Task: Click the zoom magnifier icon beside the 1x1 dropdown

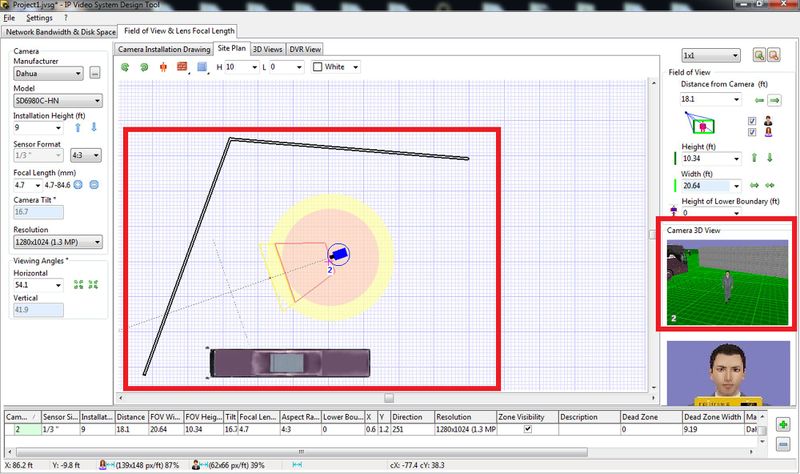Action: pos(759,55)
